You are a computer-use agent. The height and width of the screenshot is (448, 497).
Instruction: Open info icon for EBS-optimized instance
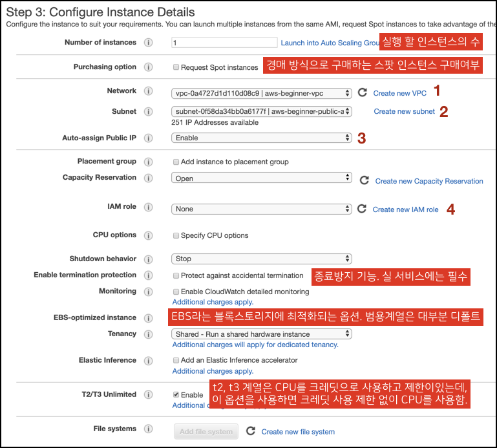coord(149,318)
